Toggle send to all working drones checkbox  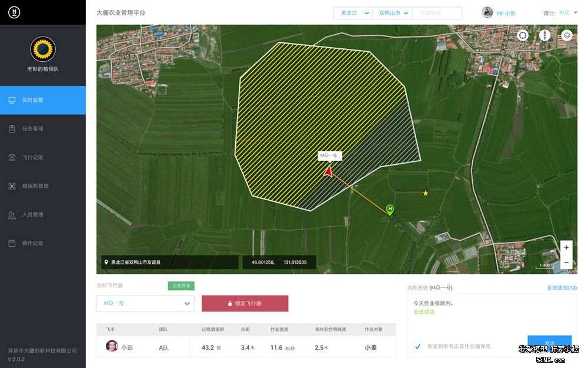point(418,346)
